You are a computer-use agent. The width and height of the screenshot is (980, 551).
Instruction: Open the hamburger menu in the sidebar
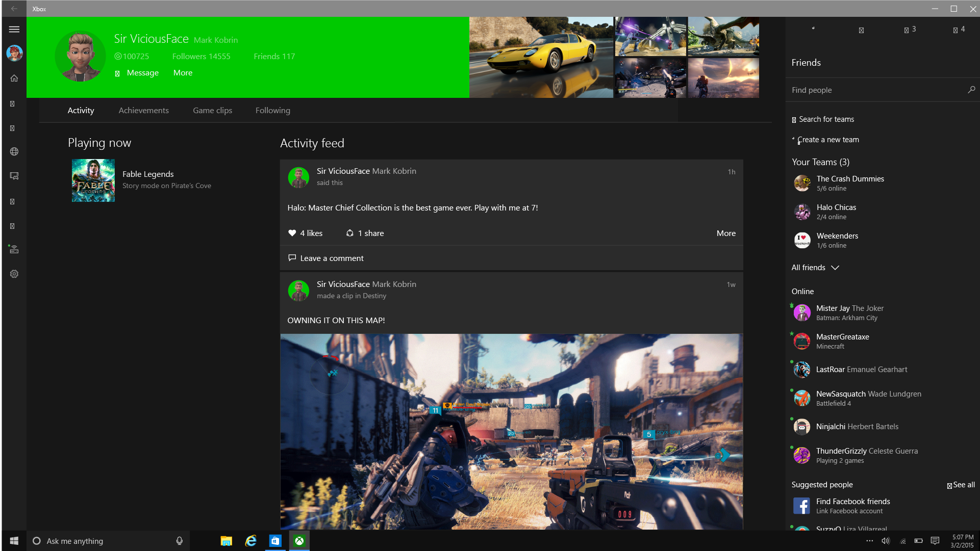[x=14, y=30]
